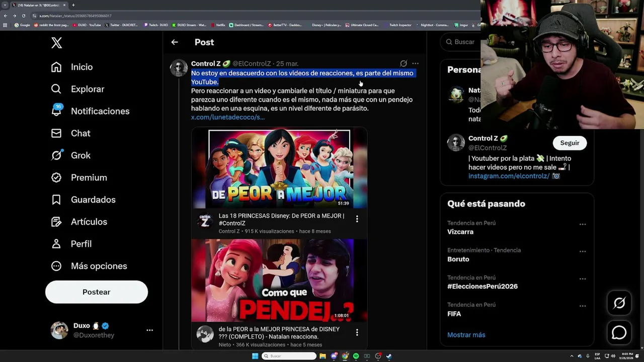Go to Inicio home page

[x=72, y=67]
